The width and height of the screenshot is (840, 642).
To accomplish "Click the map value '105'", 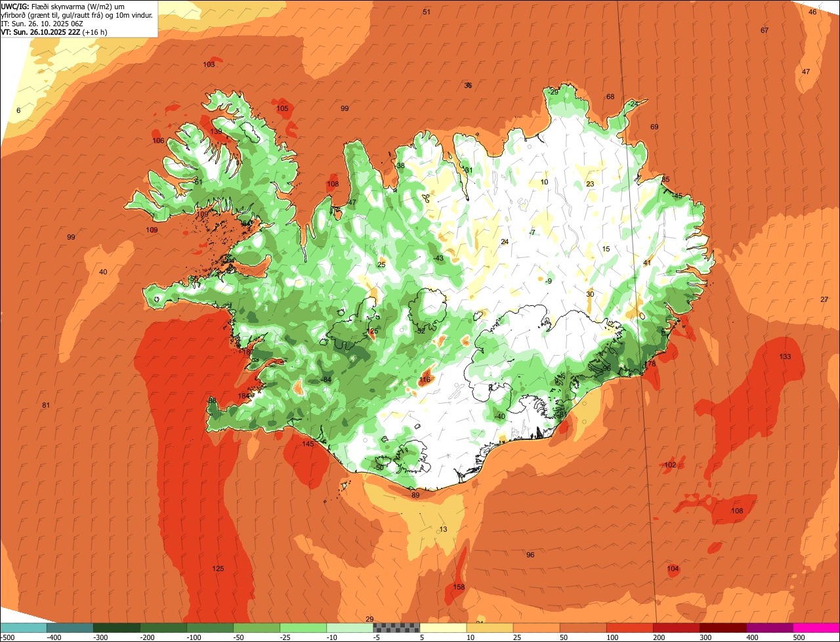I will (282, 108).
